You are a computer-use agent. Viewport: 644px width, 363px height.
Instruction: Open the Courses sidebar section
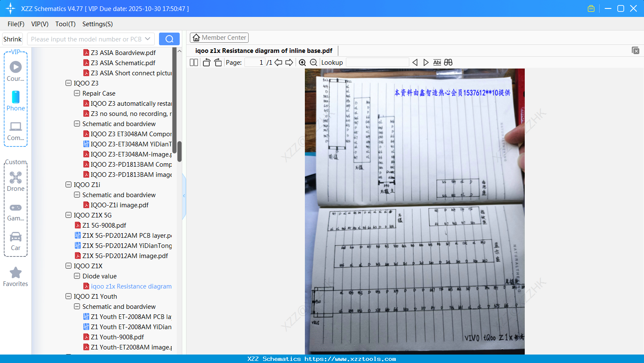[16, 71]
